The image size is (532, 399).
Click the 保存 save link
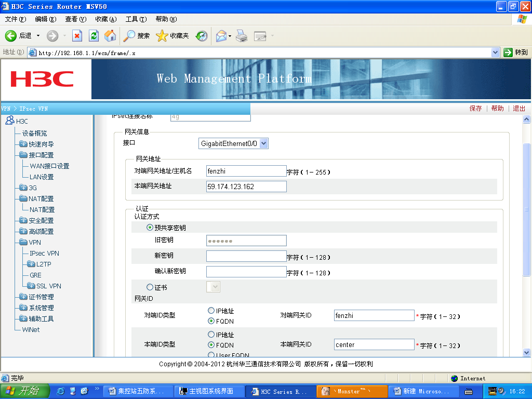(x=475, y=109)
